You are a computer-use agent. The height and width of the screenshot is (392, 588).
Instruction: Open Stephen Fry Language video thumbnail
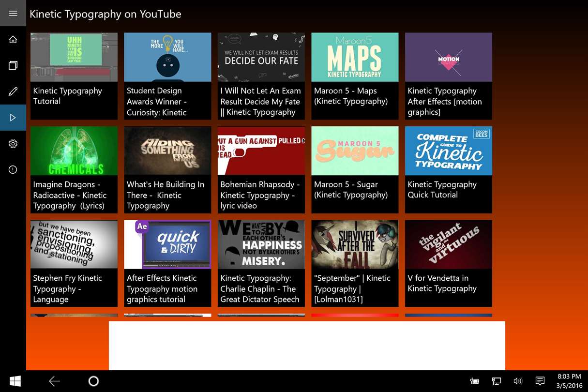click(x=74, y=244)
